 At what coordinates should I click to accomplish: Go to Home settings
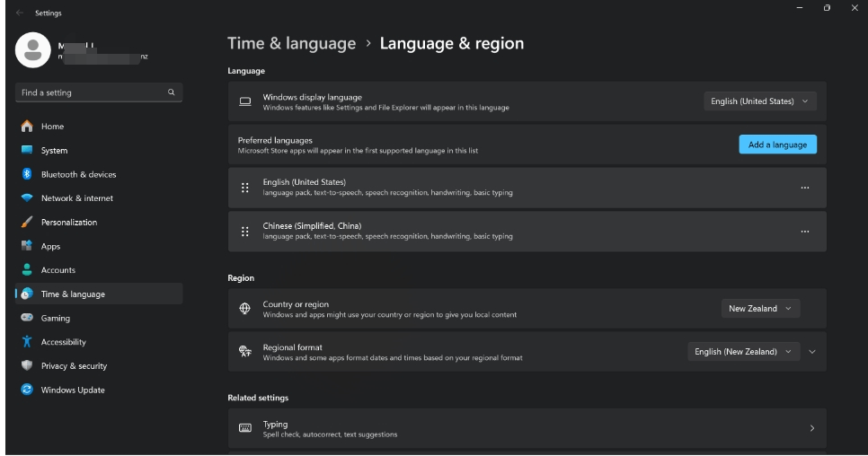click(x=99, y=126)
